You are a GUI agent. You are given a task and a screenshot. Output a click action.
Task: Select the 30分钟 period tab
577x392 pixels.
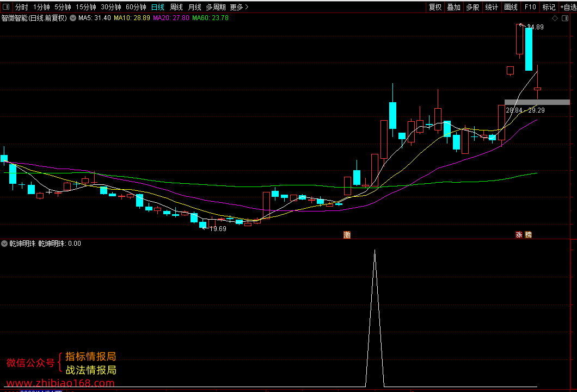[x=111, y=7]
